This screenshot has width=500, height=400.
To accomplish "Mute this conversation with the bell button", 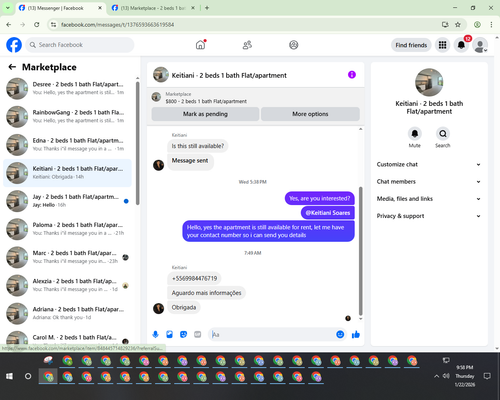I will [415, 134].
